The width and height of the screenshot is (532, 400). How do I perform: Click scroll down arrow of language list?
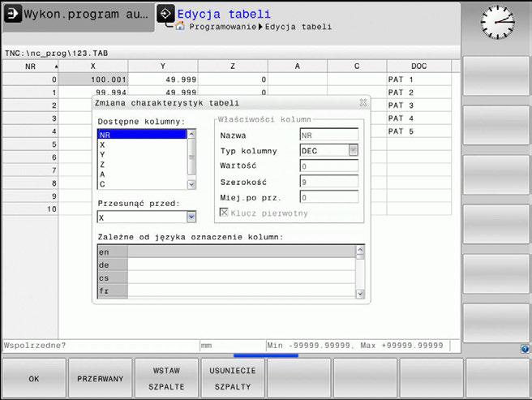coord(360,294)
